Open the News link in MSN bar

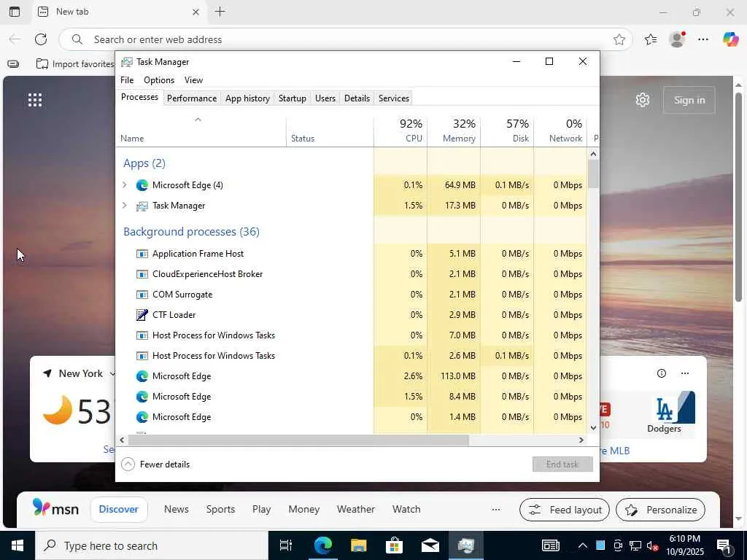pos(177,510)
